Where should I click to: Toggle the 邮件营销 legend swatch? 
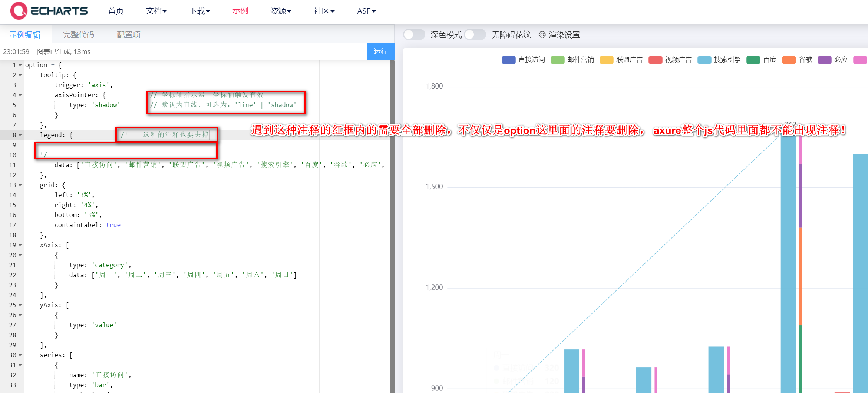[x=557, y=60]
